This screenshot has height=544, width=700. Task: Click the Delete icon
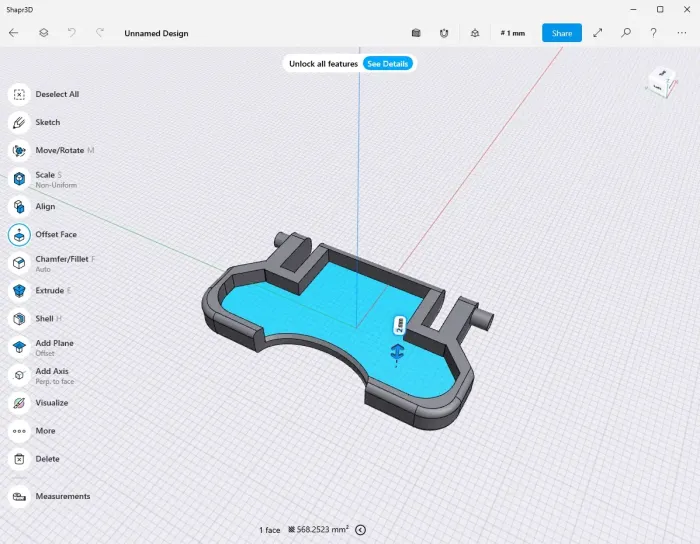click(19, 459)
